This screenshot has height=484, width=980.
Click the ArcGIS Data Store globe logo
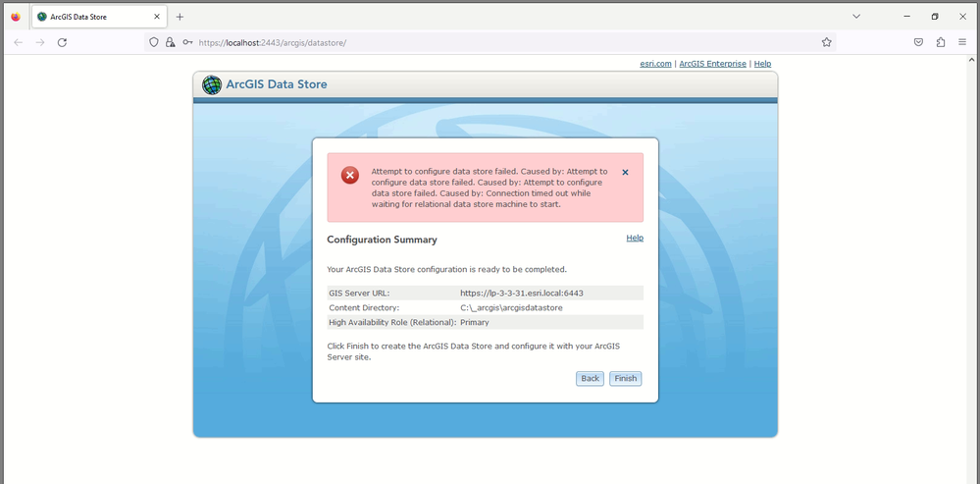[212, 84]
